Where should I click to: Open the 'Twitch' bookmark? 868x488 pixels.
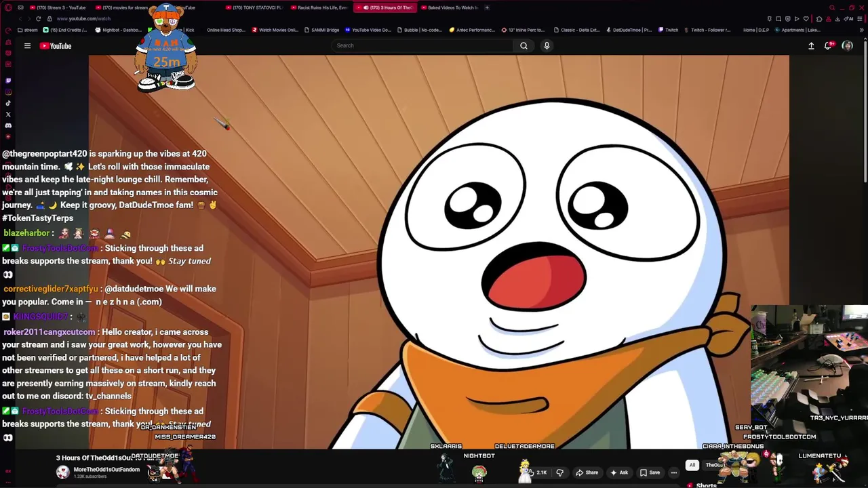pyautogui.click(x=667, y=30)
